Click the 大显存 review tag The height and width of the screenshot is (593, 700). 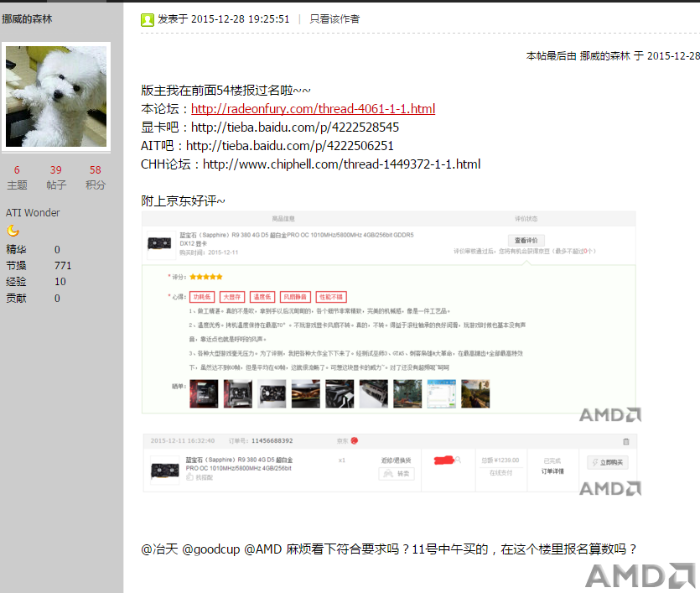tap(232, 297)
